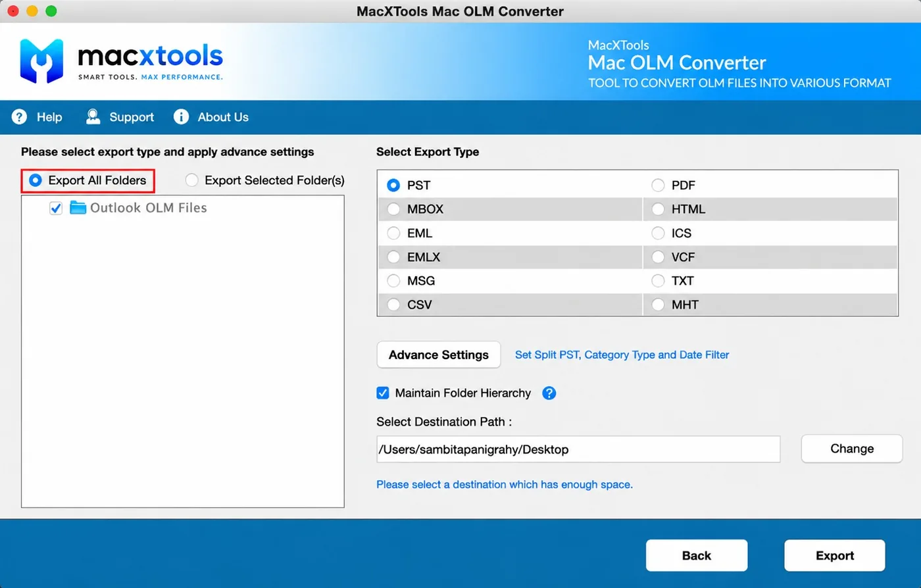The height and width of the screenshot is (588, 921).
Task: Choose CSV export type
Action: (x=393, y=305)
